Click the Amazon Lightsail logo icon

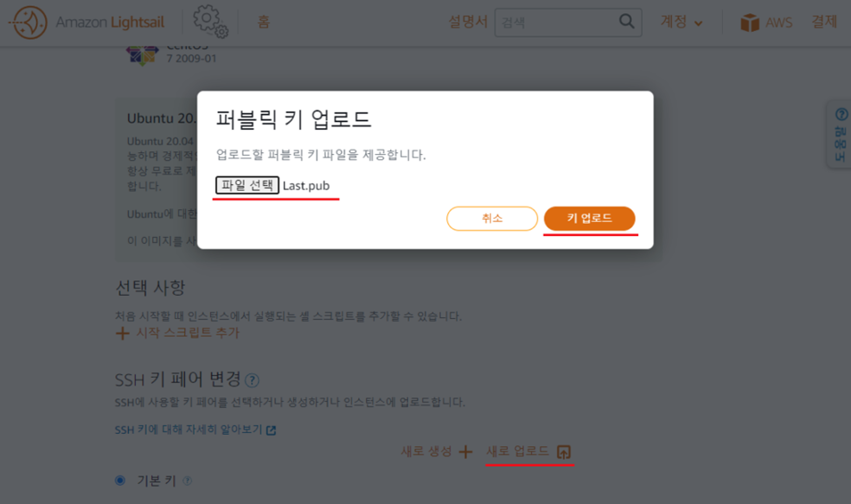click(x=29, y=22)
